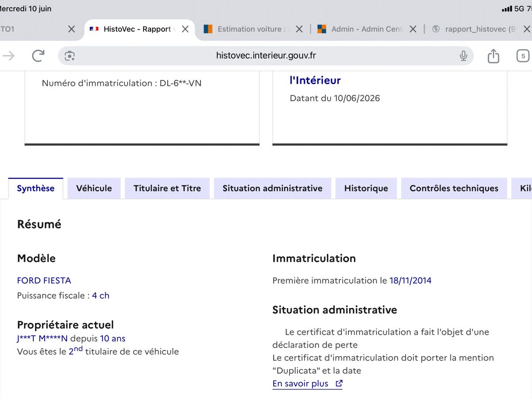Click the Résumé heading
Viewport: 532px width, 399px height.
[39, 224]
